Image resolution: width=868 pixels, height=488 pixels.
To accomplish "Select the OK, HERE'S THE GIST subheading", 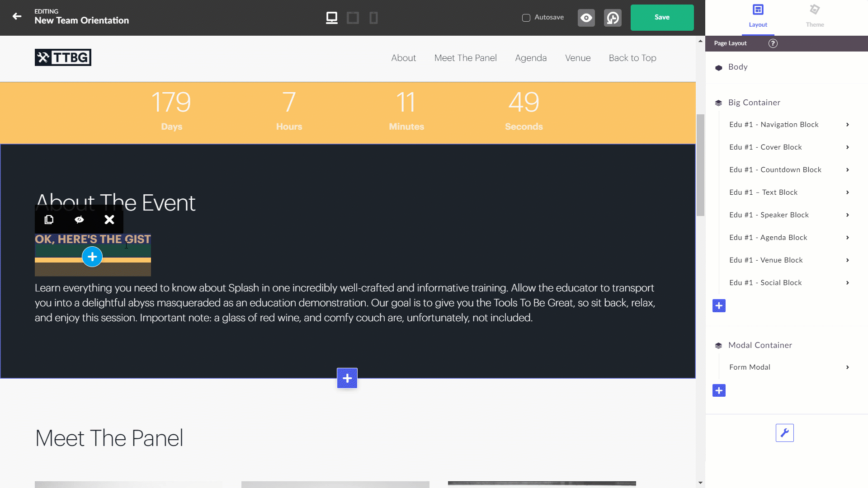I will 93,239.
